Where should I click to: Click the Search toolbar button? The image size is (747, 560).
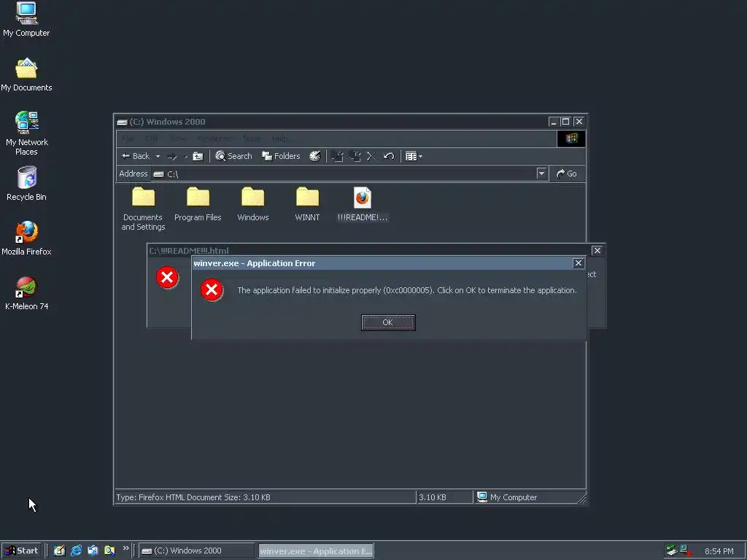click(x=233, y=156)
